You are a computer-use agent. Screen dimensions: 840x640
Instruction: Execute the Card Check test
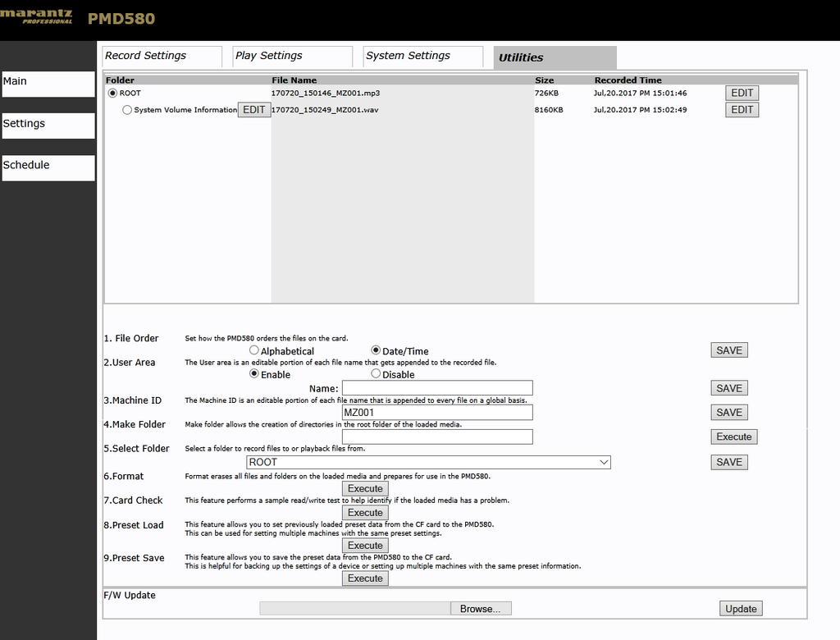pos(365,513)
